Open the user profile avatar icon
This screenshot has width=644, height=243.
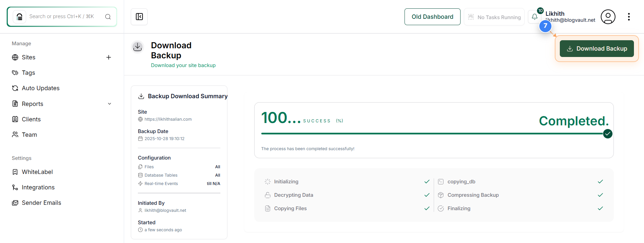click(608, 17)
